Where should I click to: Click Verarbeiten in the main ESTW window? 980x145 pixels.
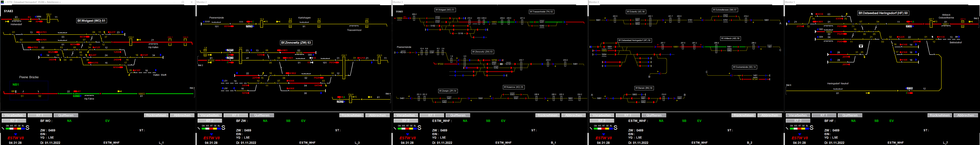[14, 115]
